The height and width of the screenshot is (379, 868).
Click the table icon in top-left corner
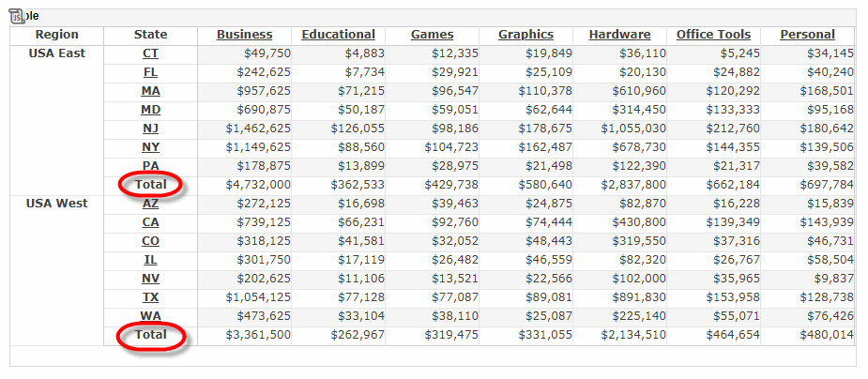[19, 16]
